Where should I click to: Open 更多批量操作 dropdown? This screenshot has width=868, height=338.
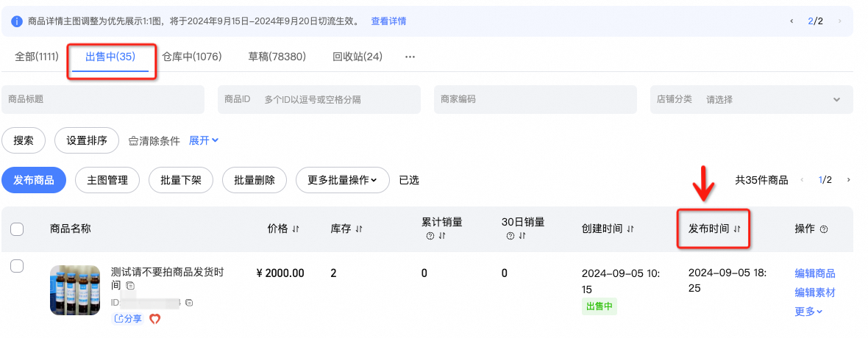[x=342, y=180]
